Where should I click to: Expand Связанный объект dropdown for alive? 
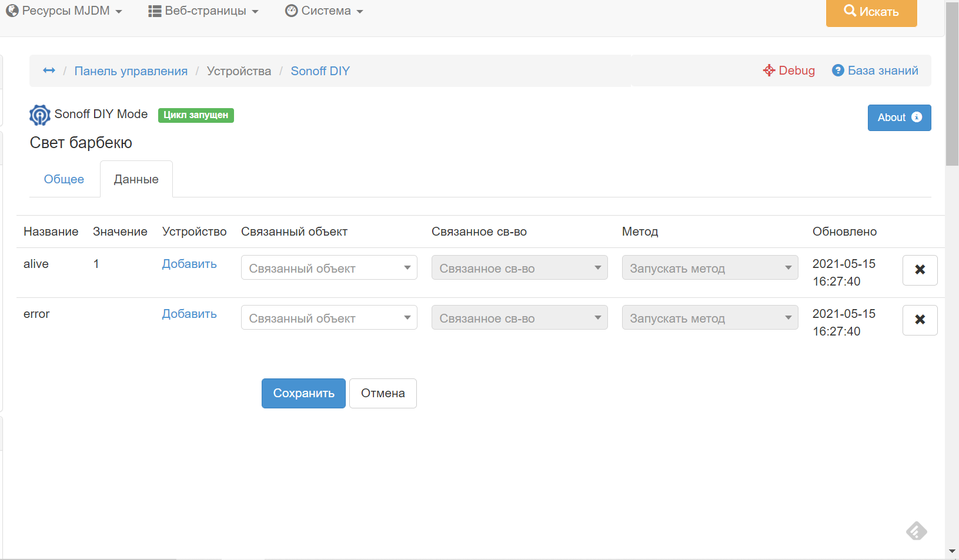pos(329,267)
